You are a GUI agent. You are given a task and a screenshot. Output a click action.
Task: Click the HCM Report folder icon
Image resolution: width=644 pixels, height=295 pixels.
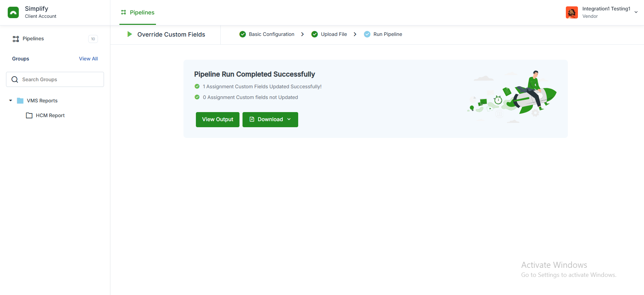point(30,115)
